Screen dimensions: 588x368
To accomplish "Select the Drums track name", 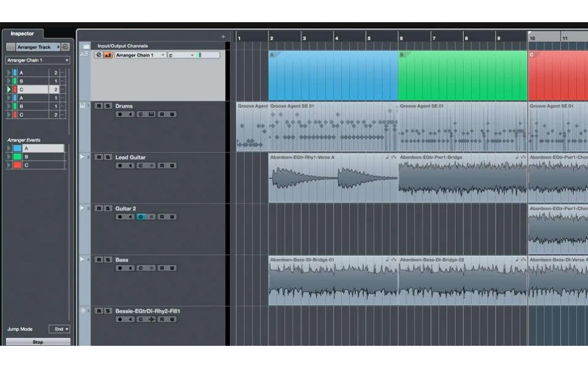I will tap(124, 106).
